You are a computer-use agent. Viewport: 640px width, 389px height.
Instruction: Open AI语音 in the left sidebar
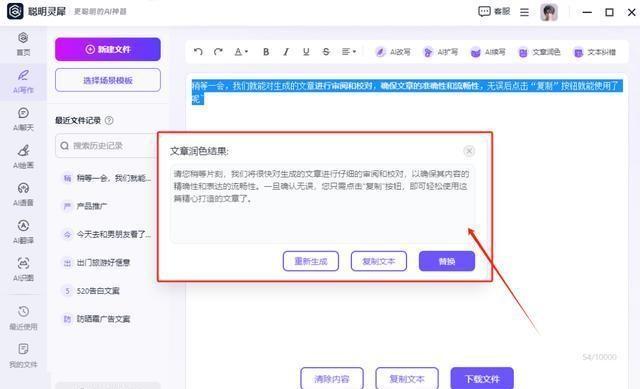(x=23, y=194)
